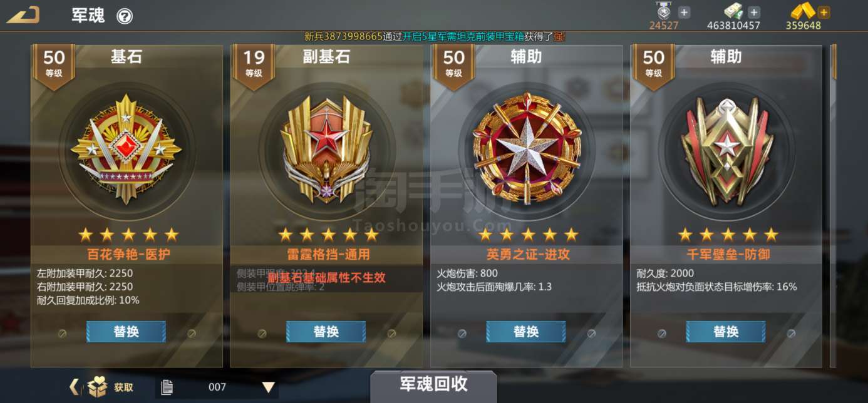Image resolution: width=868 pixels, height=403 pixels.
Task: Add gold bars with plus icon
Action: pyautogui.click(x=824, y=12)
